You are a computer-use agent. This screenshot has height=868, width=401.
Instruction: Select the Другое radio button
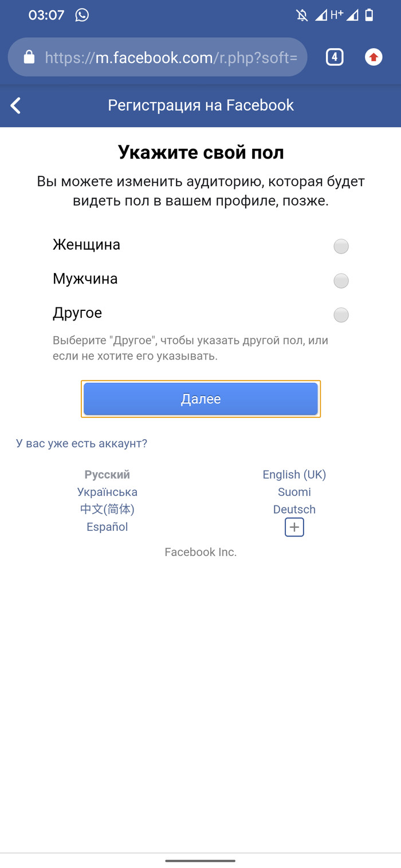pos(341,315)
